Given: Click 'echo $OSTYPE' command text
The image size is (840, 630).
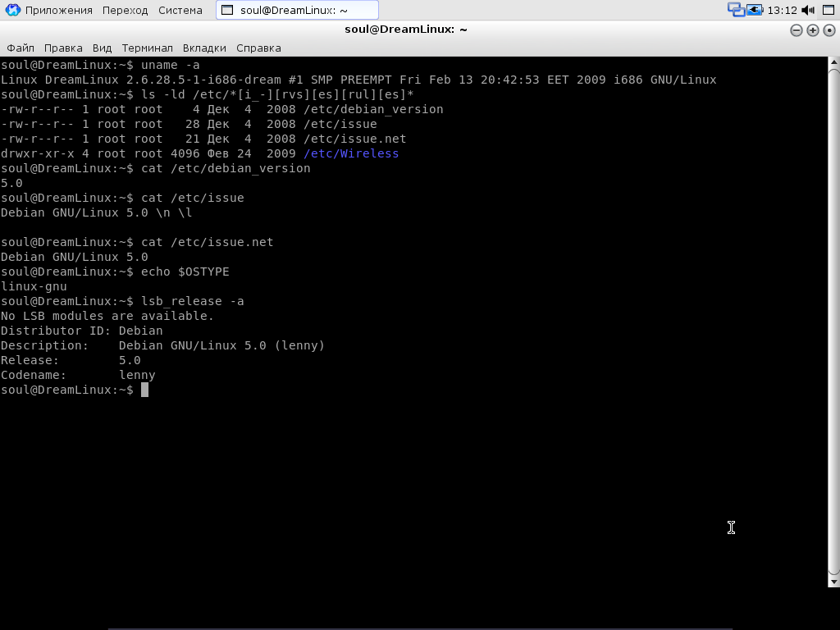Looking at the screenshot, I should (185, 272).
